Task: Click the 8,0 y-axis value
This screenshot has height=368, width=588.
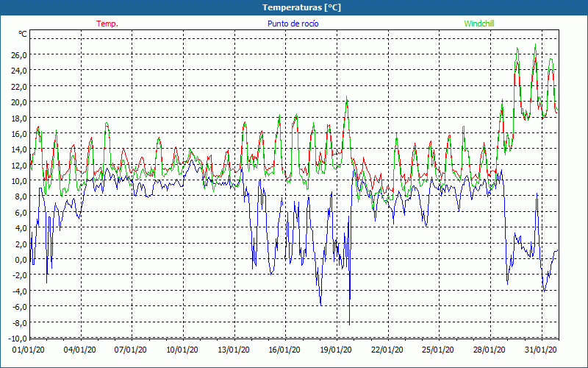Action: (21, 197)
